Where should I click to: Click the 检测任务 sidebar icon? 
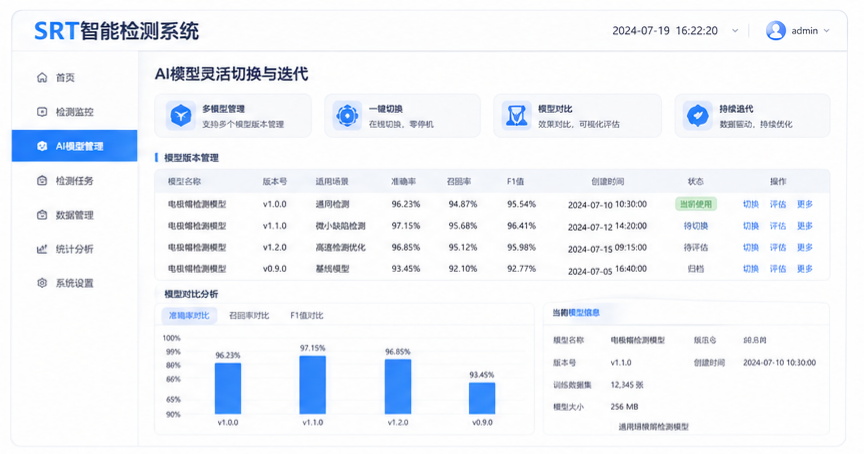coord(42,181)
